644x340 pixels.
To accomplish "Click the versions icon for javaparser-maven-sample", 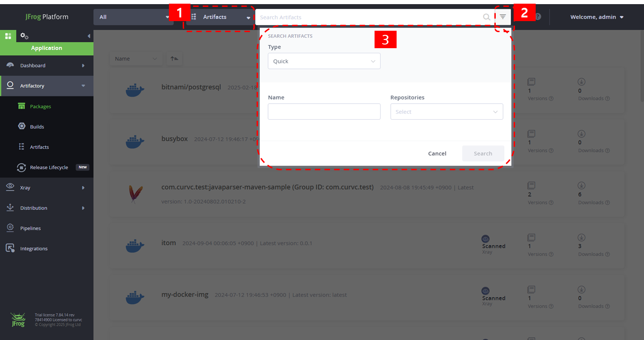I will point(532,185).
